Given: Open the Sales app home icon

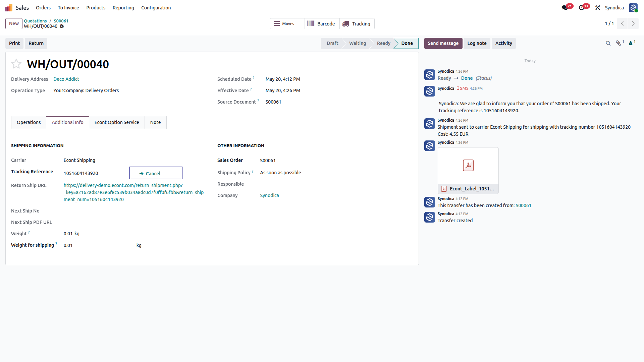Looking at the screenshot, I should (x=9, y=8).
